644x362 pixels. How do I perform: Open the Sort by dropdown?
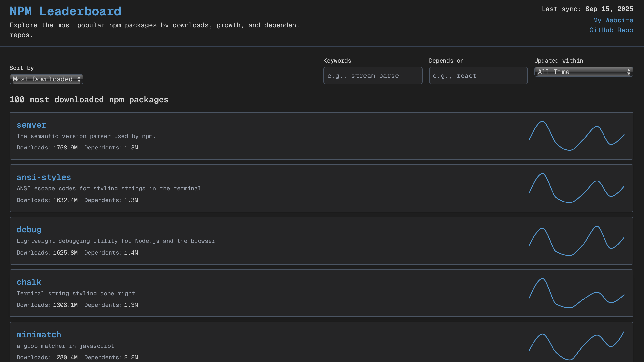46,79
